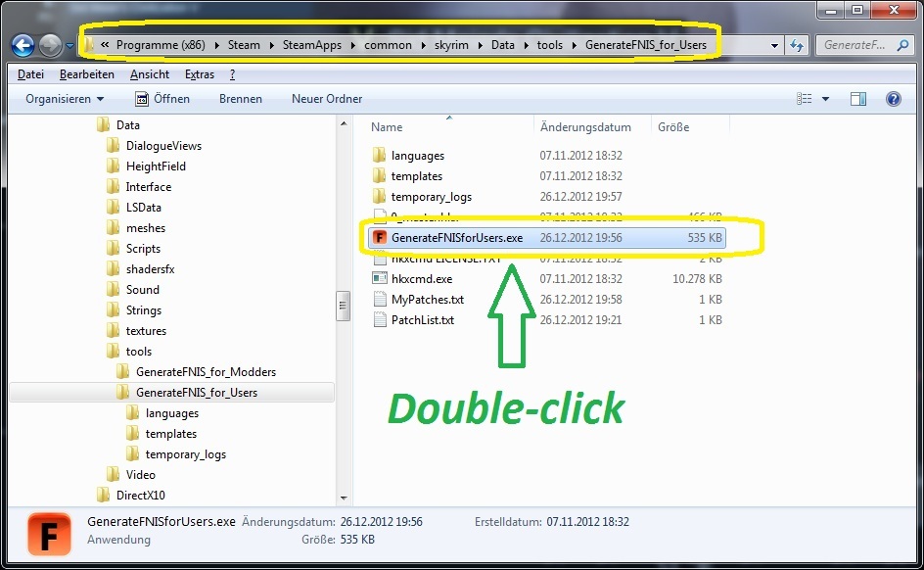Click the Öffnen toolbar button
924x570 pixels.
tap(162, 99)
